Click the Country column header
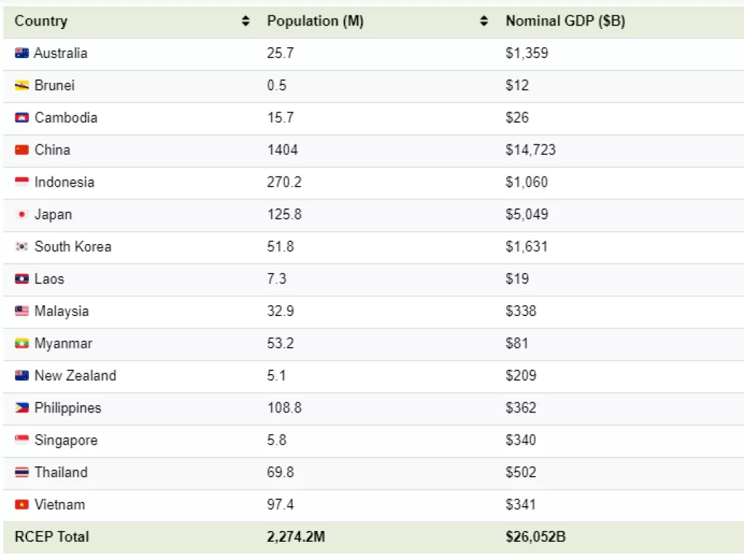744x560 pixels. pos(41,21)
